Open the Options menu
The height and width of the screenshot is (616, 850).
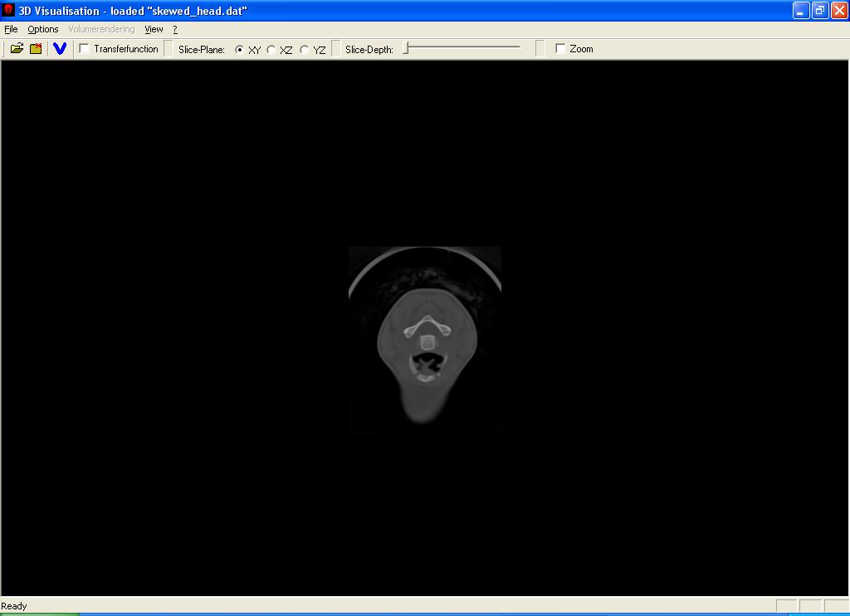[x=43, y=29]
